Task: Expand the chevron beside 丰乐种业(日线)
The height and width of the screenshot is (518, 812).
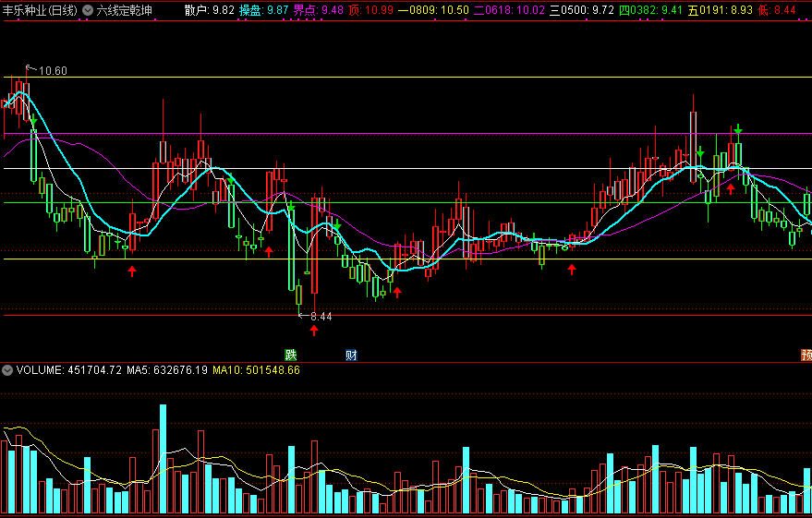Action: (x=88, y=10)
